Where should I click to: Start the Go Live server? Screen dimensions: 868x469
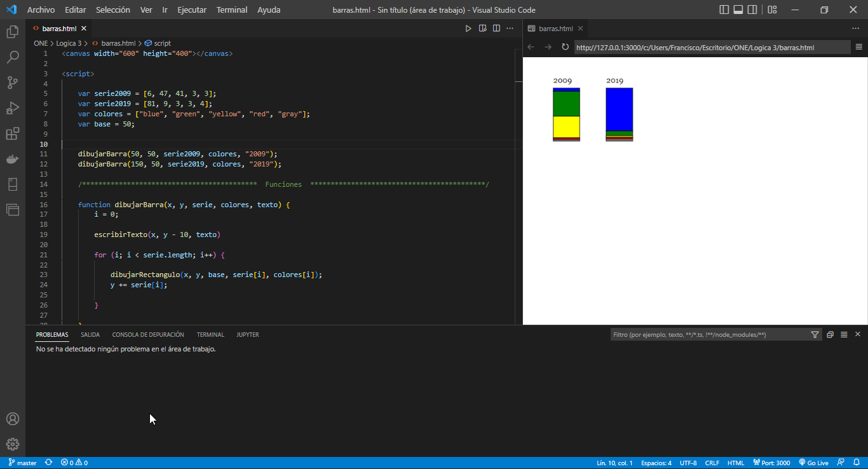[x=813, y=463]
